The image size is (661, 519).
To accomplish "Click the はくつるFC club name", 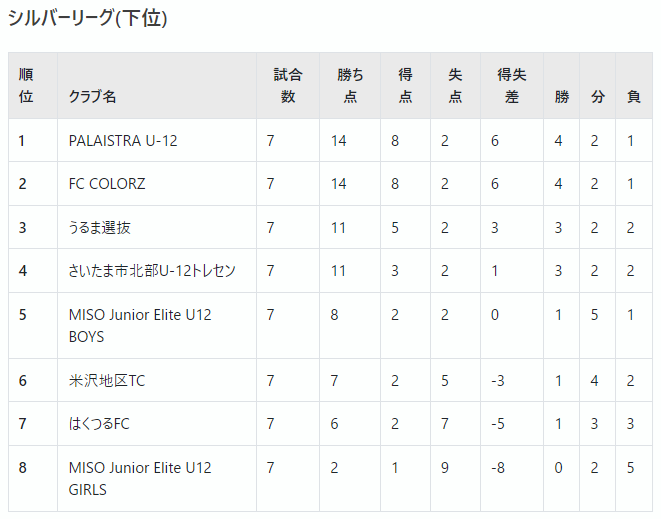I will 99,423.
